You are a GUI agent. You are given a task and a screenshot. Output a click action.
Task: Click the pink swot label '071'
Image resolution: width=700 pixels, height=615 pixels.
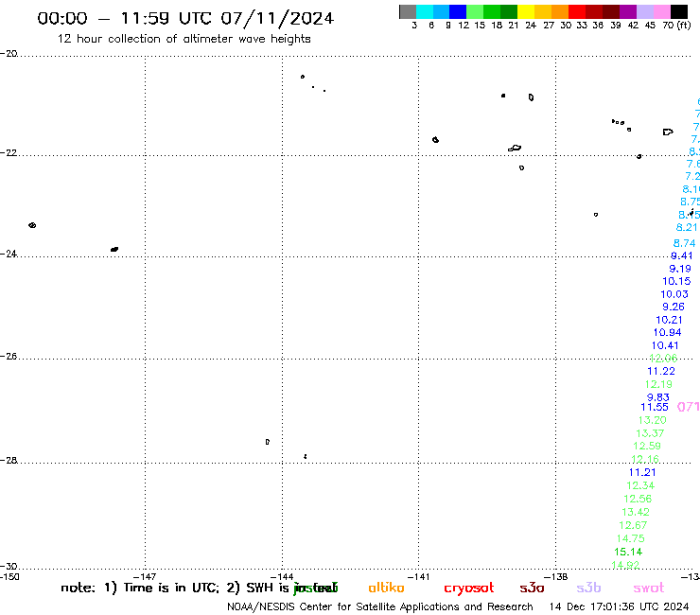(x=689, y=407)
